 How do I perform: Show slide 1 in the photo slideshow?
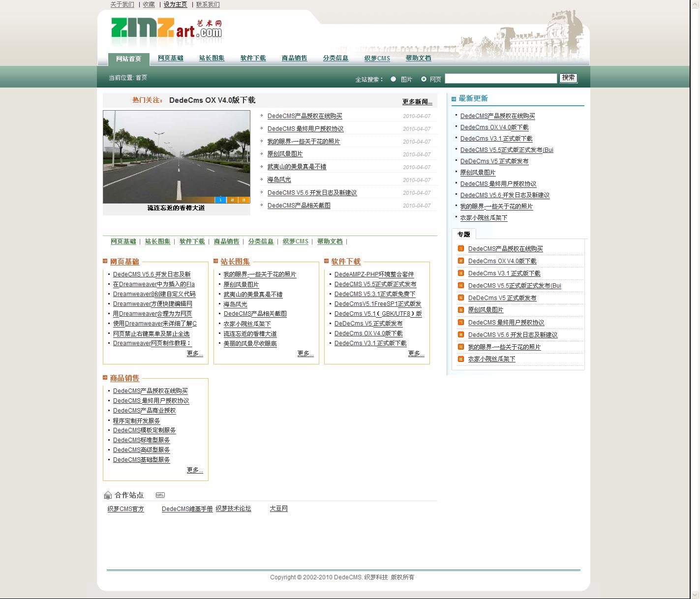point(220,200)
